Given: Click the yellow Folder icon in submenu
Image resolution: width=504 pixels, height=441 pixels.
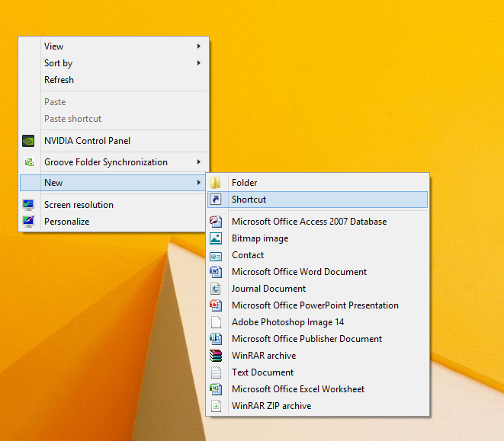Looking at the screenshot, I should pos(215,183).
